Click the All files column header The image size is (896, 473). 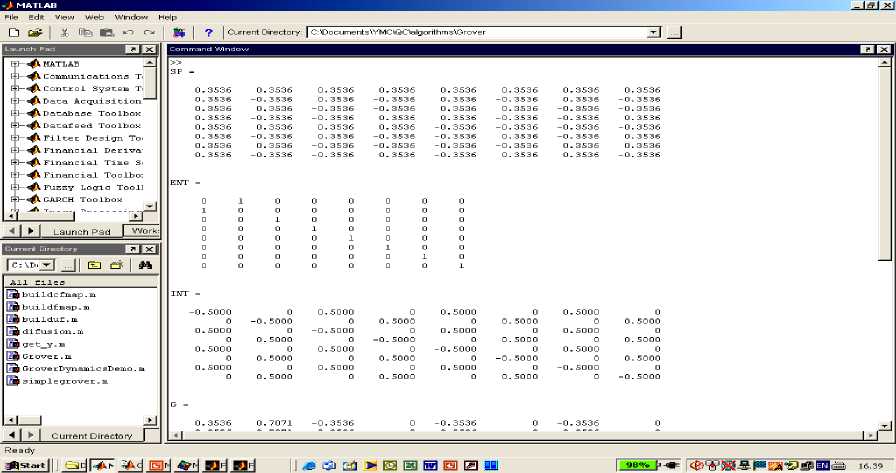[x=82, y=282]
